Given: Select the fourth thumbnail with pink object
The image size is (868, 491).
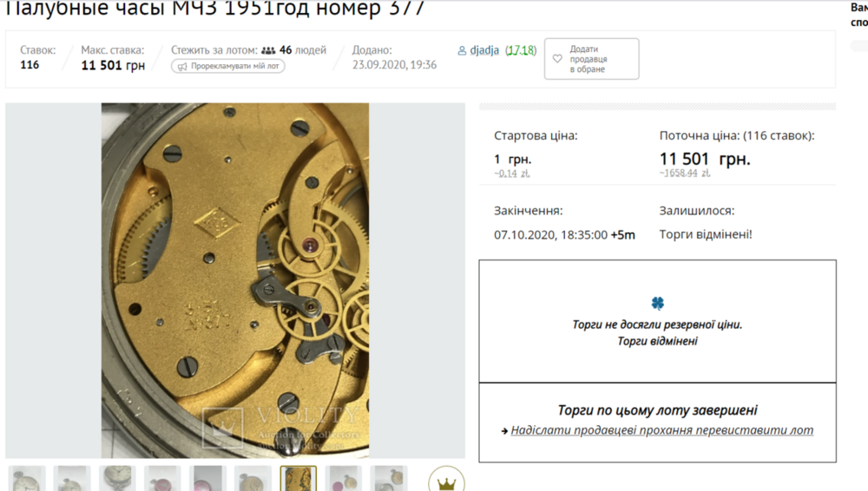Looking at the screenshot, I should (163, 478).
